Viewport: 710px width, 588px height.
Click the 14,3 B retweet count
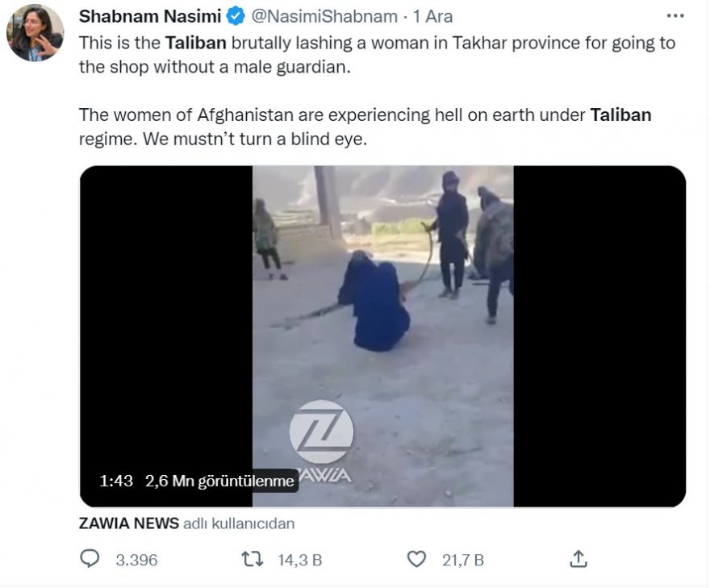click(300, 560)
